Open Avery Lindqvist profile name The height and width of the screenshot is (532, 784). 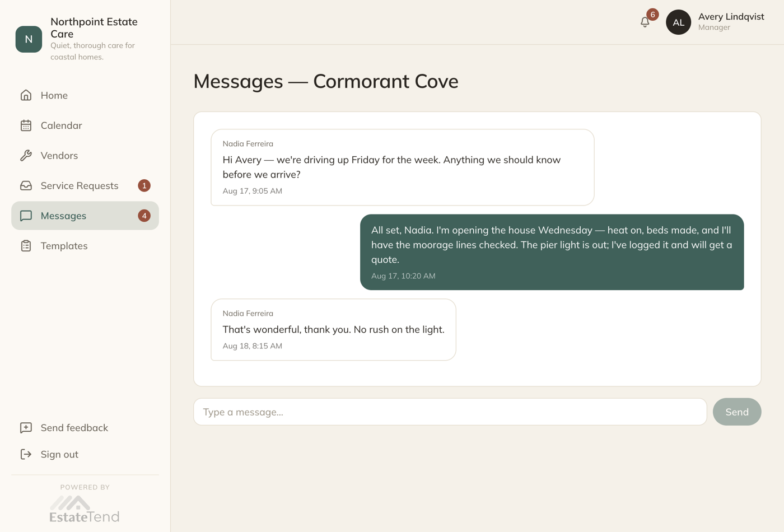click(731, 17)
